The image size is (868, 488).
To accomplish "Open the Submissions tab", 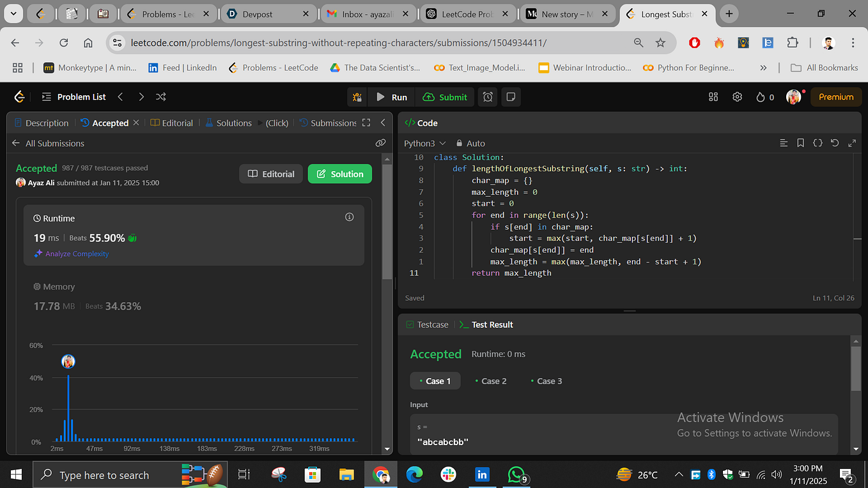I will pos(331,123).
